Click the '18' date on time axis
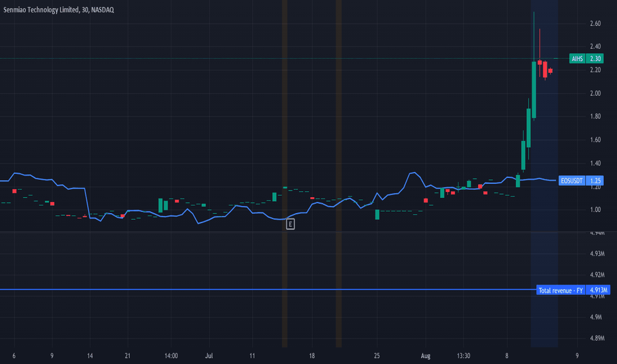This screenshot has height=364, width=617. [312, 356]
